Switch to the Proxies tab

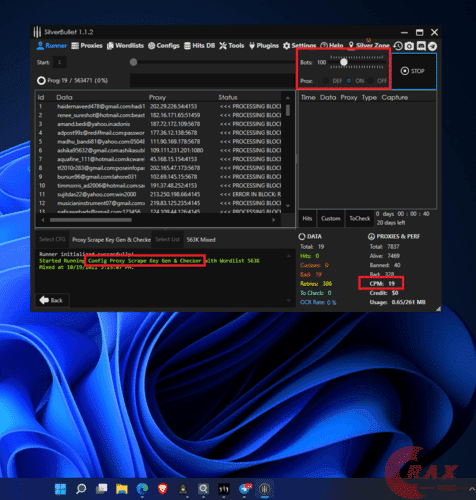coord(87,46)
